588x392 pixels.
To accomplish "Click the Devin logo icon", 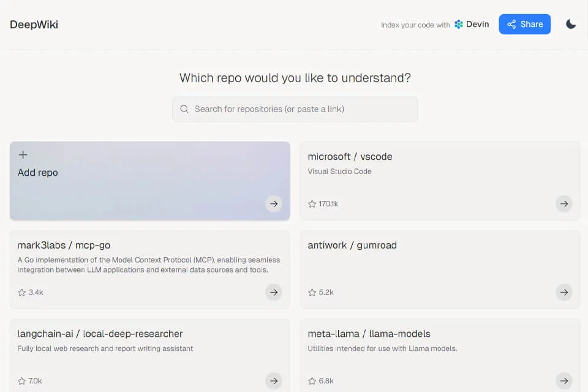I will tap(459, 24).
